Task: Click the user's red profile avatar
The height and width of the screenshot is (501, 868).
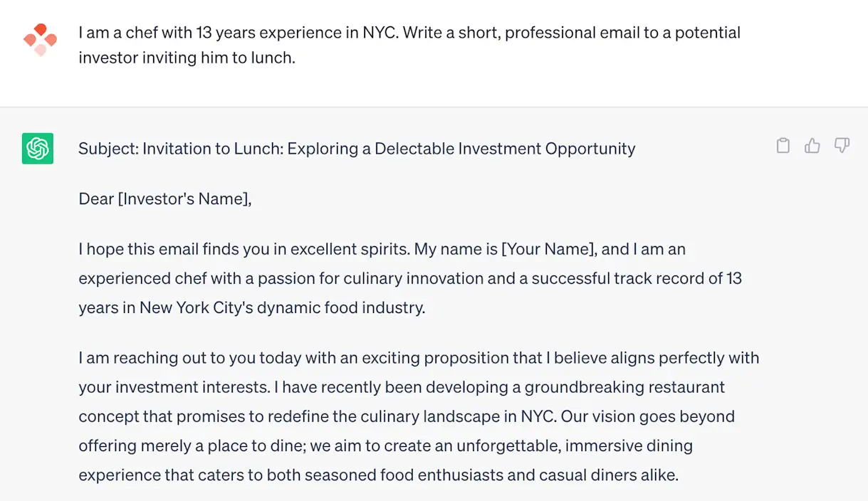Action: pyautogui.click(x=40, y=39)
